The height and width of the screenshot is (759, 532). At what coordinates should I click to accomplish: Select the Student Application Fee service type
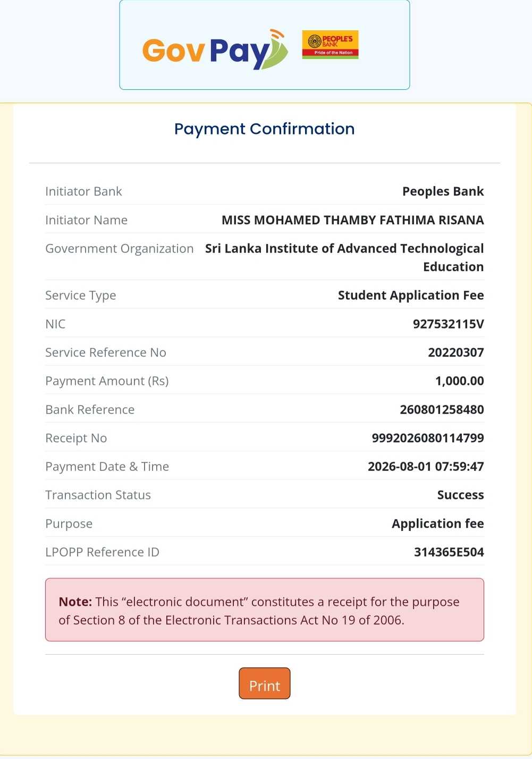(x=411, y=296)
